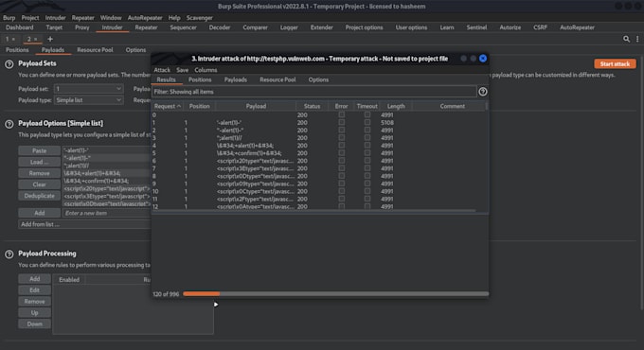
Task: Open the Extender main tab
Action: click(322, 27)
